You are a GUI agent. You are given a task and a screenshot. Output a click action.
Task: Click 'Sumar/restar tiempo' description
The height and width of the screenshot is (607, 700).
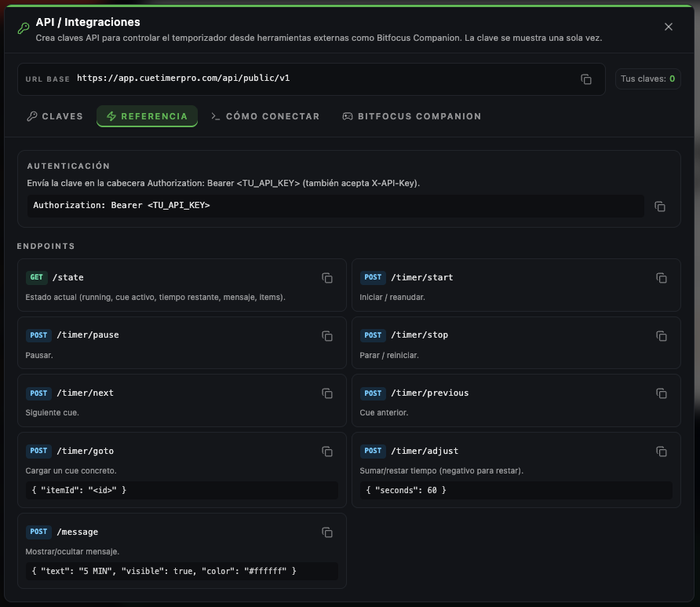[442, 471]
